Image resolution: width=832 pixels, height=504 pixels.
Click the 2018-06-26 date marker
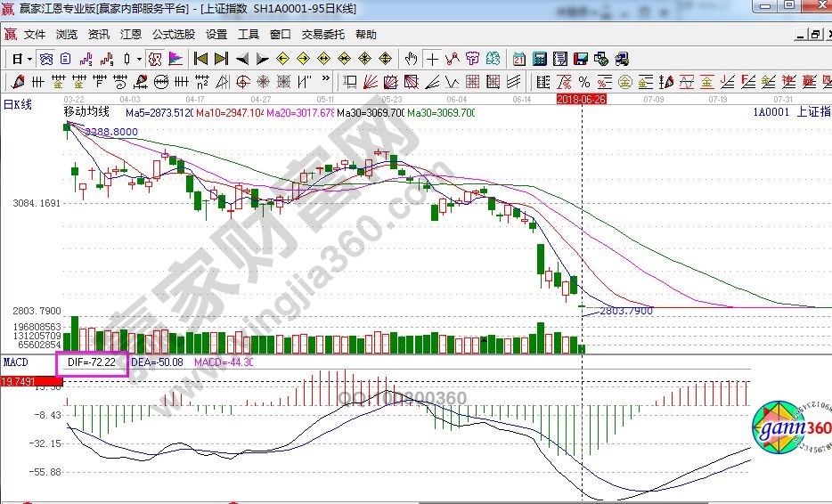(x=582, y=99)
